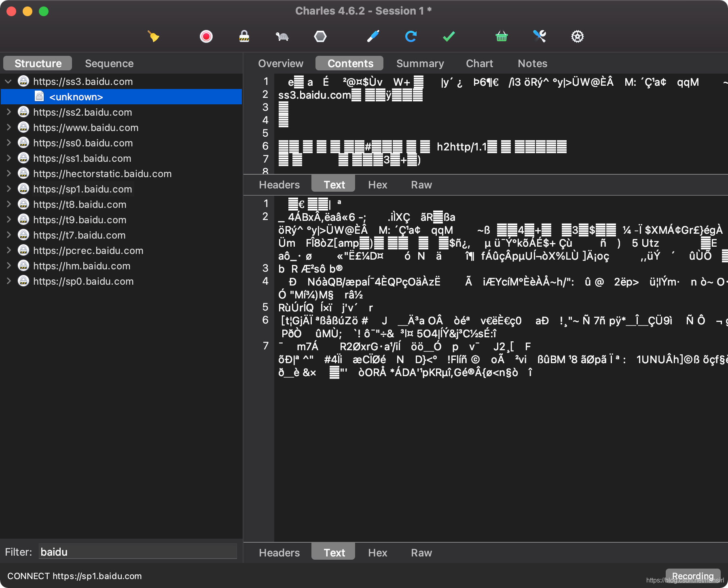Click the ss3.baidu.com globe icon

click(x=24, y=81)
